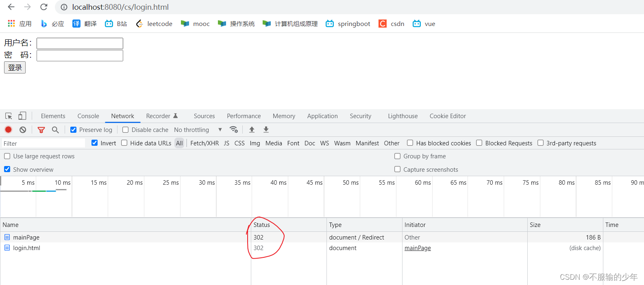Click the 登录 login button
Image resolution: width=644 pixels, height=285 pixels.
coord(15,67)
